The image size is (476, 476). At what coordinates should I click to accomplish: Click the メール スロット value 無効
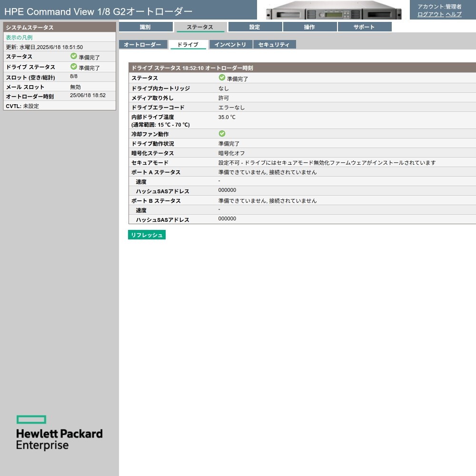(75, 87)
